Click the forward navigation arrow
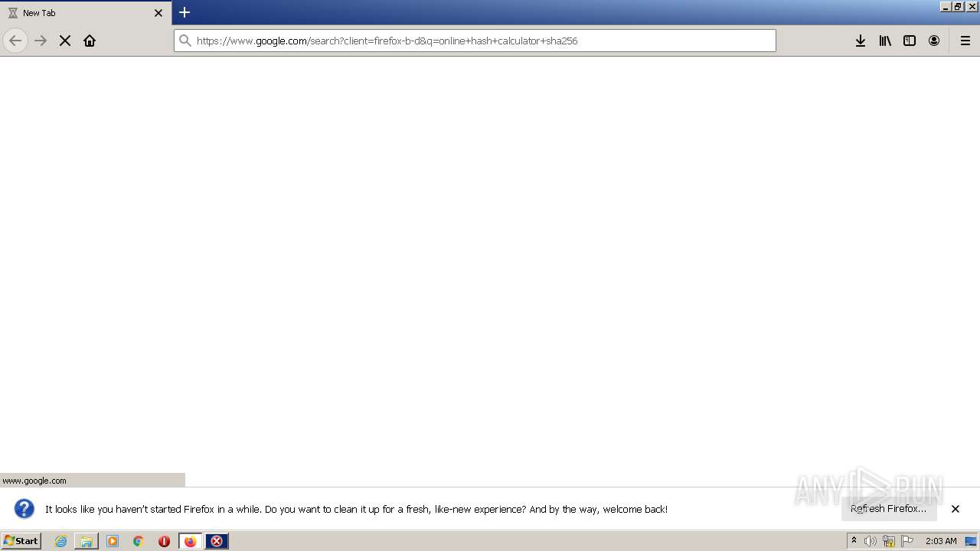Image resolution: width=980 pixels, height=551 pixels. (x=41, y=41)
